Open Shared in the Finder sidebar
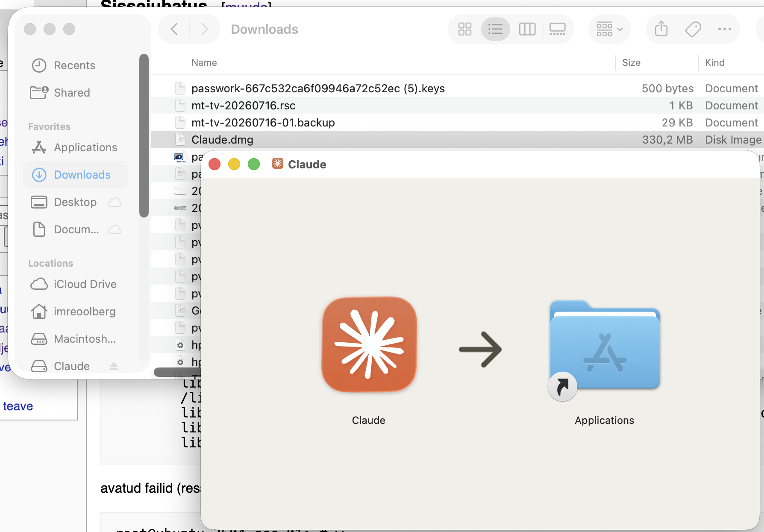Image resolution: width=764 pixels, height=532 pixels. (x=60, y=93)
